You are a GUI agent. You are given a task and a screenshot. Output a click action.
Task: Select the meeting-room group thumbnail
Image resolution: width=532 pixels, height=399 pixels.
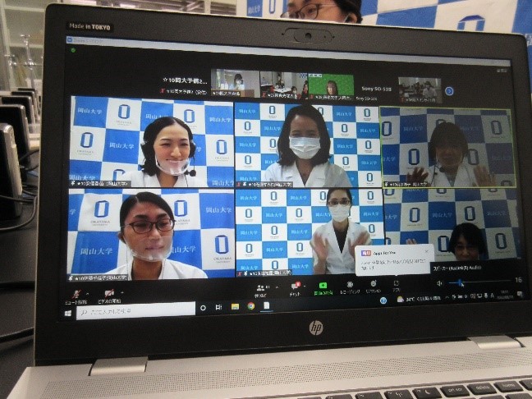(284, 85)
